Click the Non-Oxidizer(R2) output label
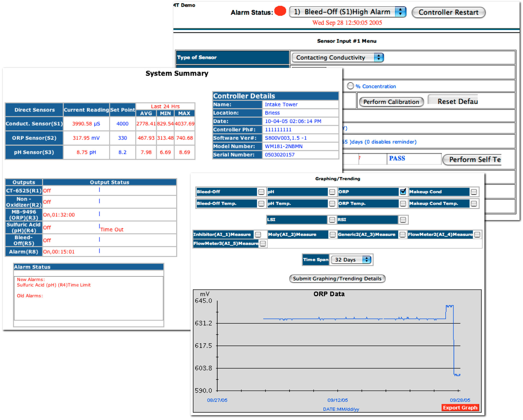This screenshot has height=420, width=523. tap(24, 202)
